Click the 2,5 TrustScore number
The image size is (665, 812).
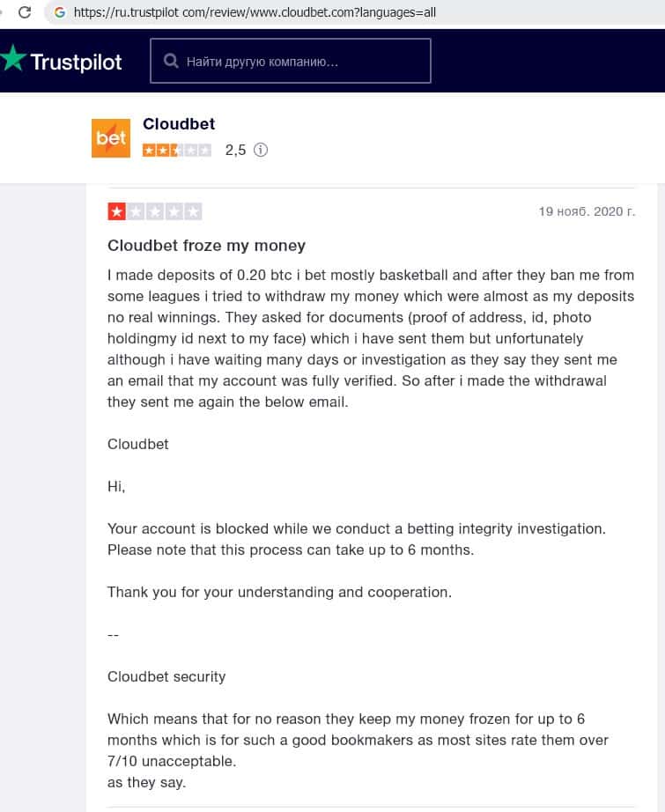pyautogui.click(x=235, y=151)
